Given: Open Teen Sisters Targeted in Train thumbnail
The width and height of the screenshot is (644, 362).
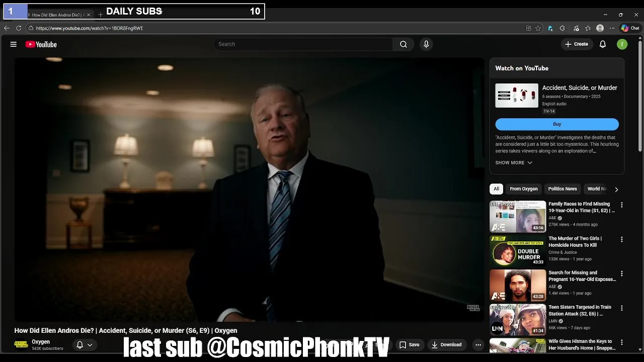Looking at the screenshot, I should tap(518, 319).
